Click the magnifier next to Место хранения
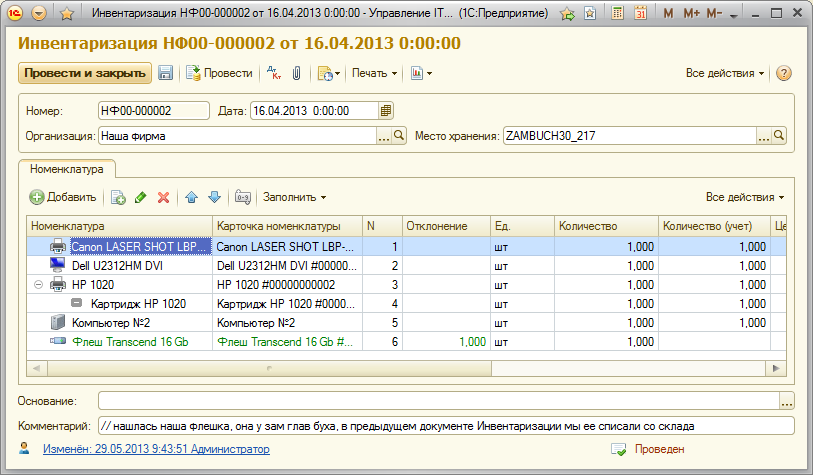The height and width of the screenshot is (475, 813). click(x=779, y=136)
